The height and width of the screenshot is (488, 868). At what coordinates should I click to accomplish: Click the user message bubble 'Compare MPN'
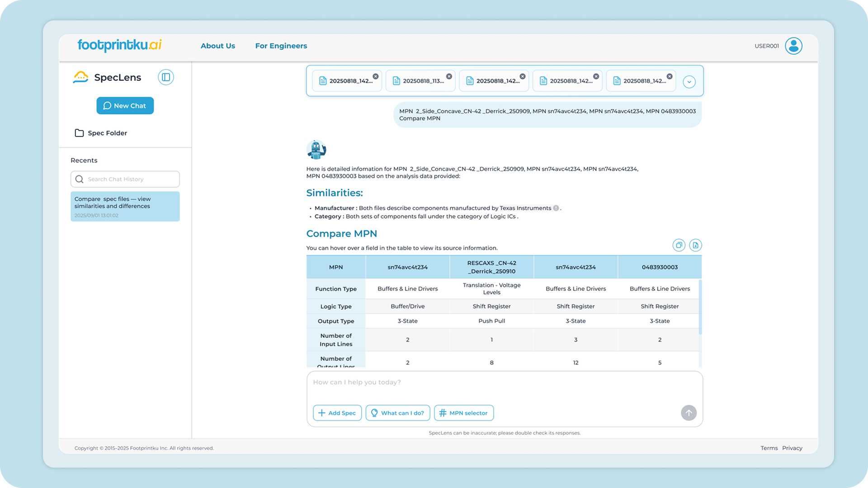coord(547,115)
